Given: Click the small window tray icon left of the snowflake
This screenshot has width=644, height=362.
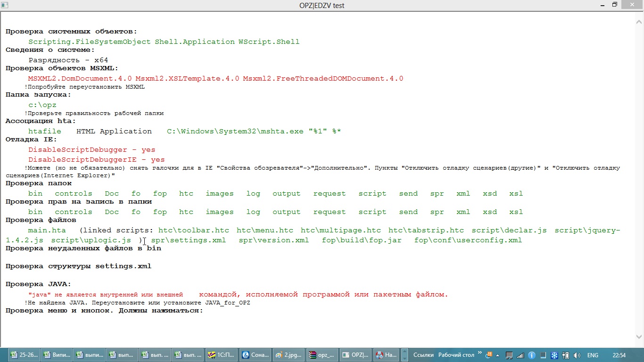Looking at the screenshot, I should point(543,355).
